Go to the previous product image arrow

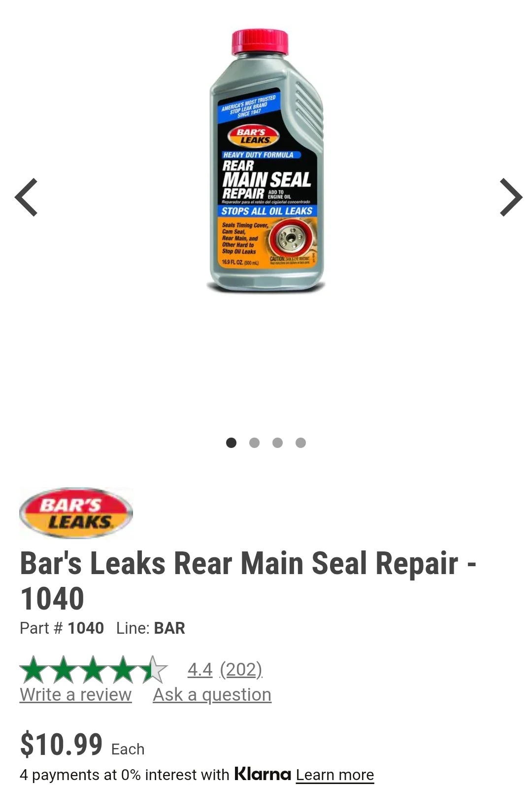26,197
